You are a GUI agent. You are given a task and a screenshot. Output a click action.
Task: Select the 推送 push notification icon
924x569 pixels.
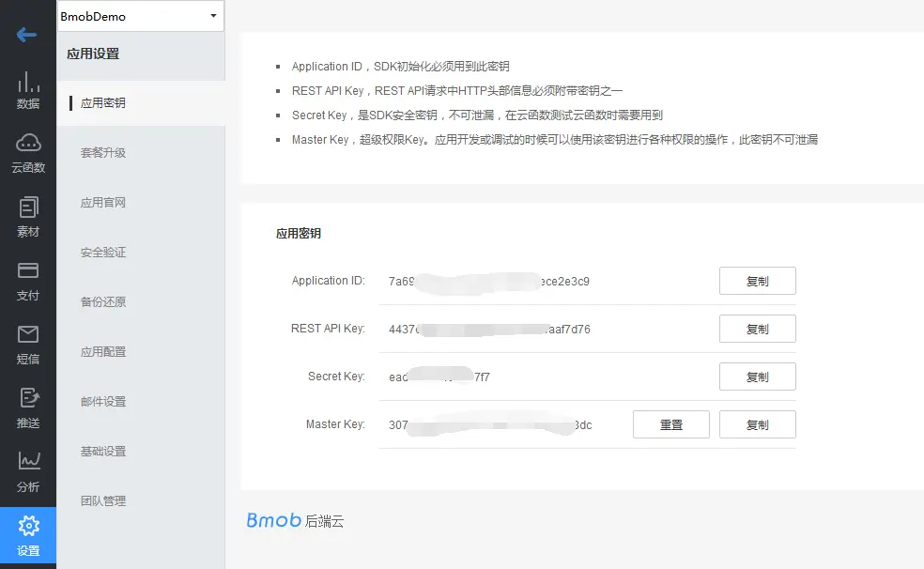(28, 406)
